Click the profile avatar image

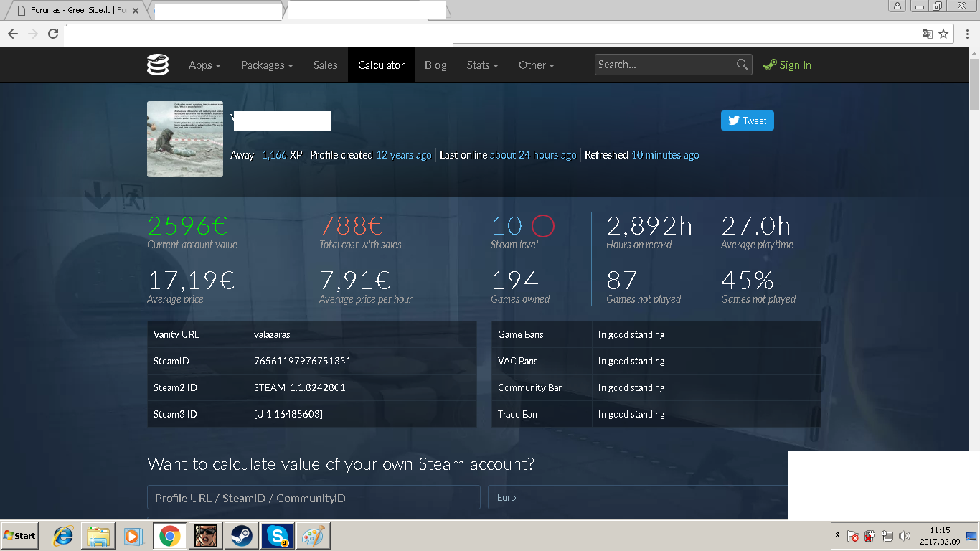pyautogui.click(x=185, y=139)
